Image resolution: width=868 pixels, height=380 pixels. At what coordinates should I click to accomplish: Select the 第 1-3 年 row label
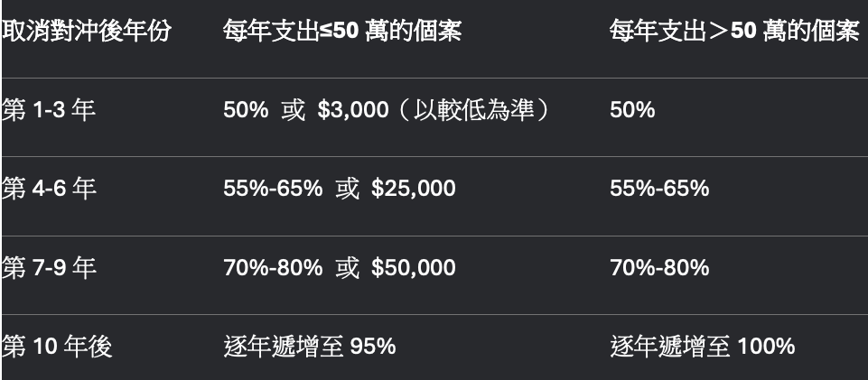tap(49, 110)
